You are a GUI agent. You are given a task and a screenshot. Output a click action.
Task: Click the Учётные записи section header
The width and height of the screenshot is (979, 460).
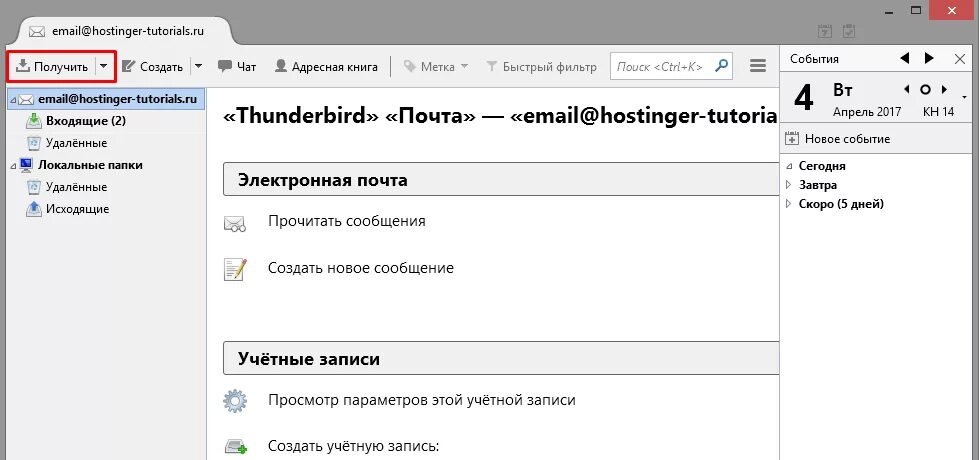tap(501, 359)
